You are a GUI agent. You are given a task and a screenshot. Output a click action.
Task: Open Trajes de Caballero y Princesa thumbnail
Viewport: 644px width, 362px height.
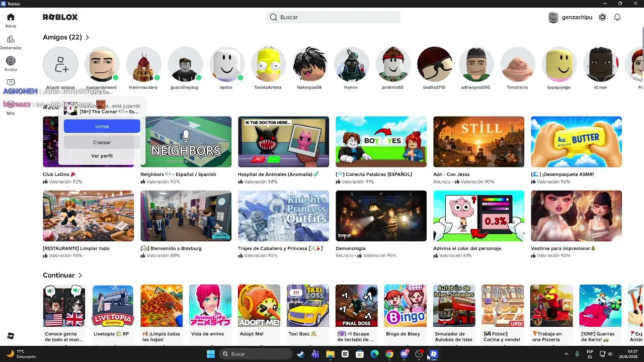(x=283, y=216)
